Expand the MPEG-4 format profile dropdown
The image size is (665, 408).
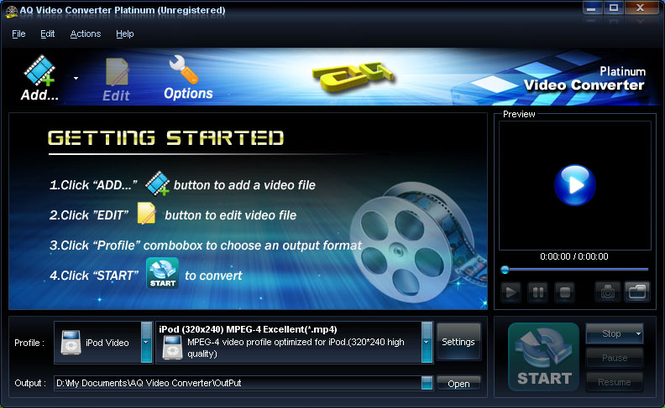(x=426, y=342)
